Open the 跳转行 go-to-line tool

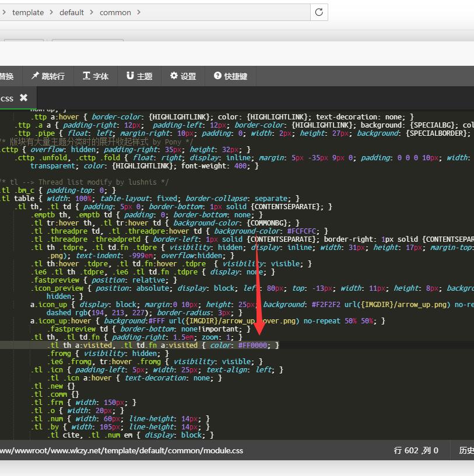pos(48,76)
